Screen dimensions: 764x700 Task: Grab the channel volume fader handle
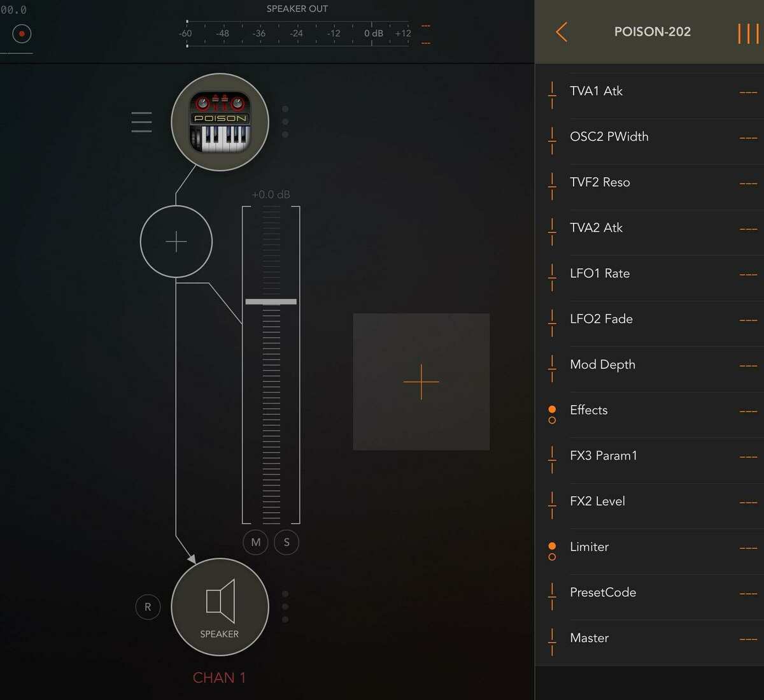coord(271,301)
